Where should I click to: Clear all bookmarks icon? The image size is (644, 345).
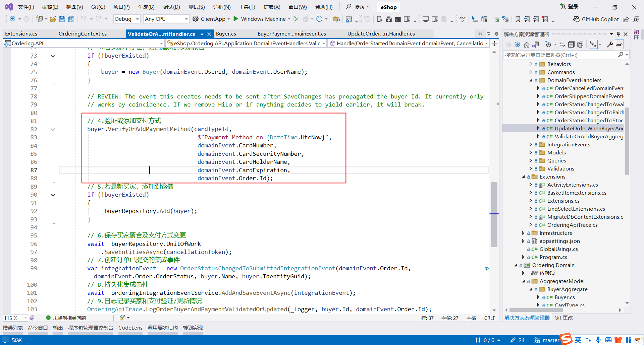pyautogui.click(x=545, y=19)
